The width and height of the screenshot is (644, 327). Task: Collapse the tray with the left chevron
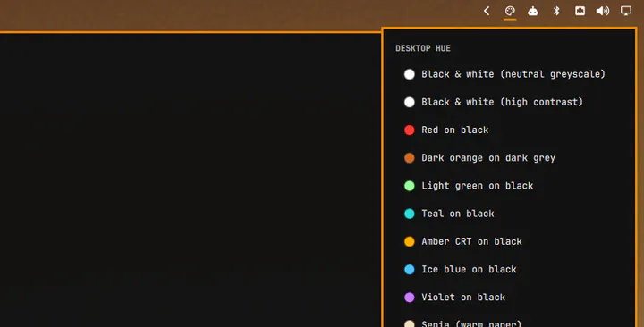(487, 11)
